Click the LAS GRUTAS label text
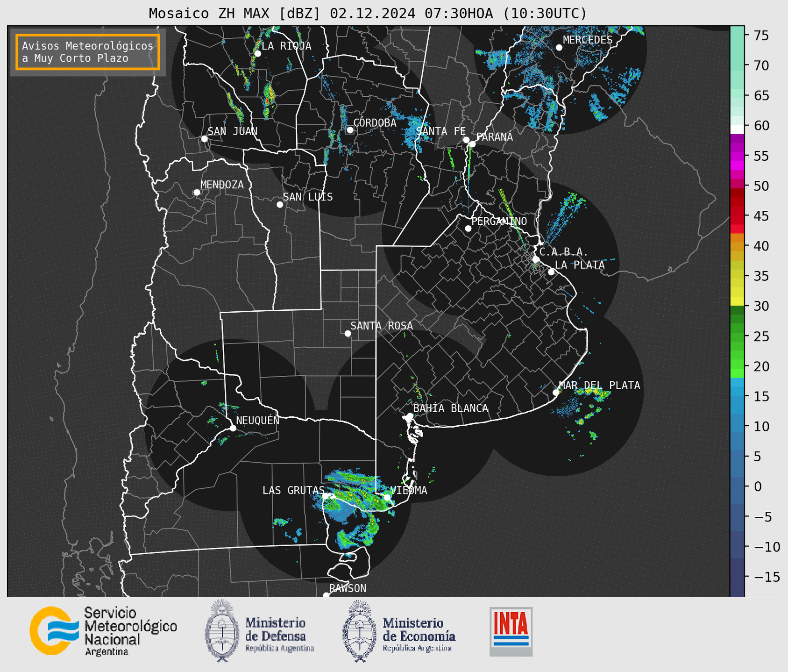Screen dimensions: 788x672 click(293, 490)
